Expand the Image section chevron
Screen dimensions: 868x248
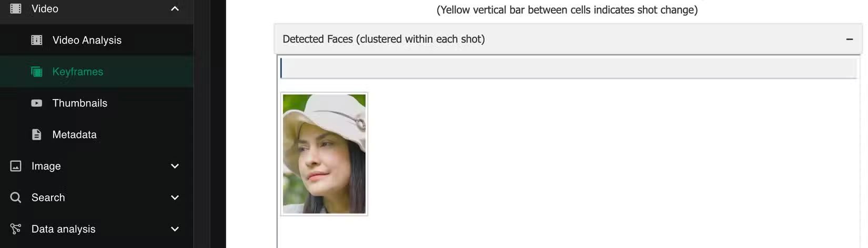[175, 166]
